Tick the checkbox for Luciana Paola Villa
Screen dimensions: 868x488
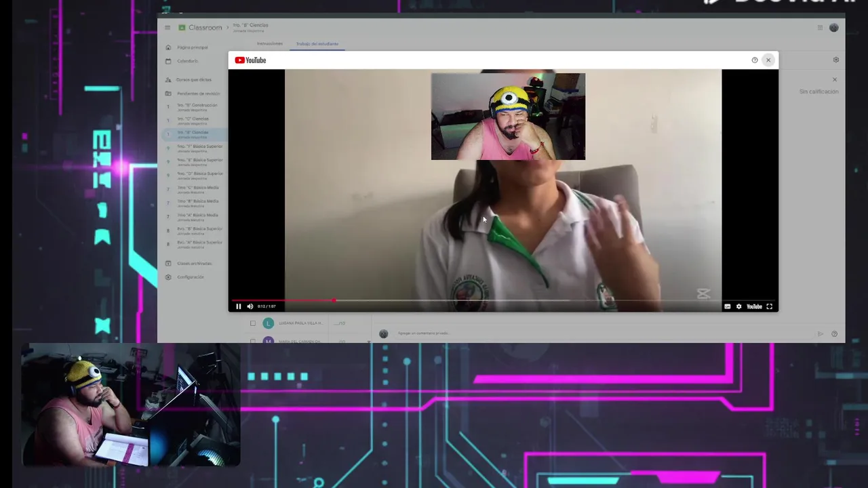253,323
